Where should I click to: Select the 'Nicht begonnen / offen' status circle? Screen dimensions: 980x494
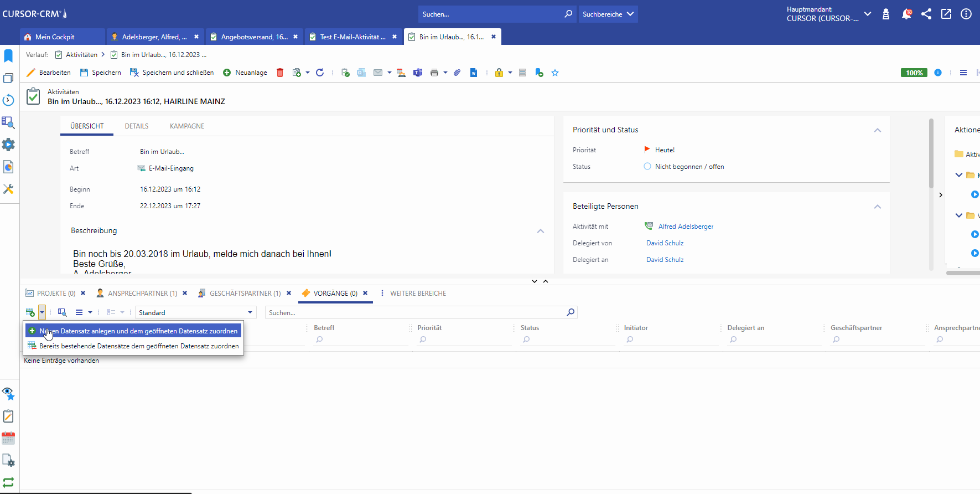click(647, 167)
